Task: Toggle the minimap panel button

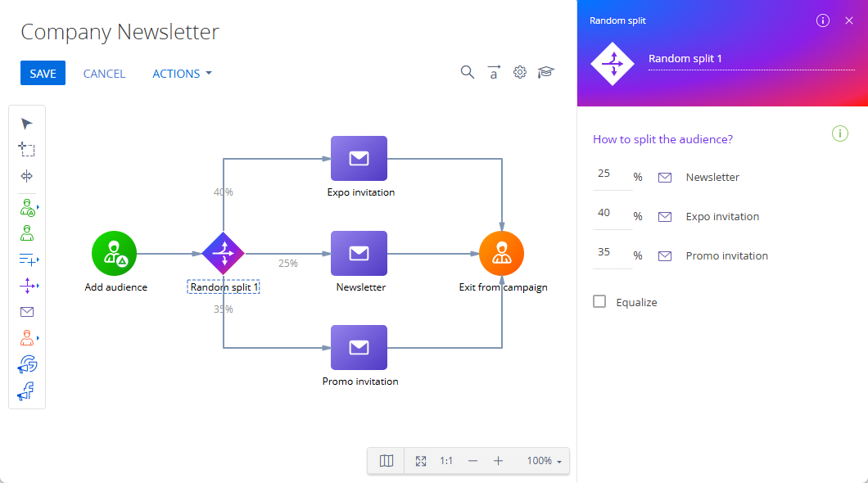Action: (x=387, y=461)
